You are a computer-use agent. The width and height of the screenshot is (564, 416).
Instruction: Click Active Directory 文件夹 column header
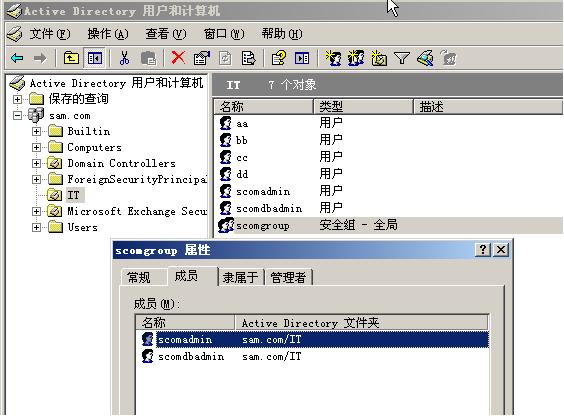coord(361,322)
